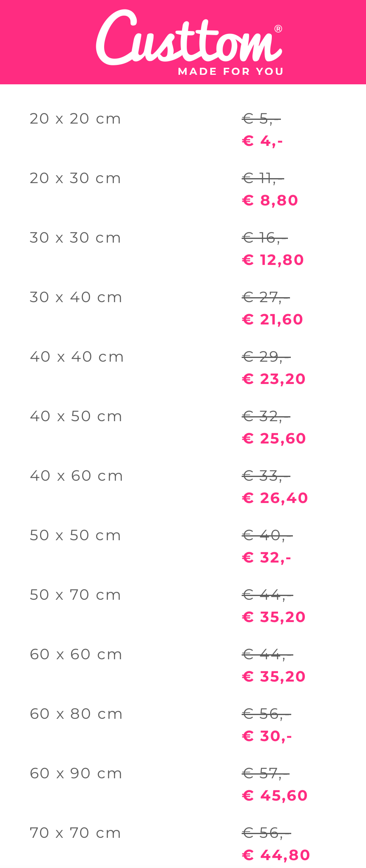Select the 40 x 40 cm size
The width and height of the screenshot is (366, 868).
tap(77, 357)
